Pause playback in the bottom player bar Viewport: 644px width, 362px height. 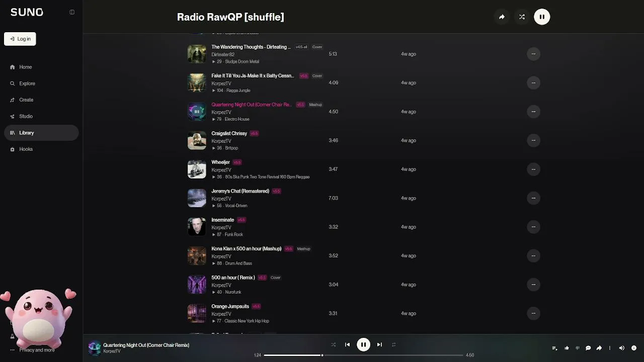point(363,344)
